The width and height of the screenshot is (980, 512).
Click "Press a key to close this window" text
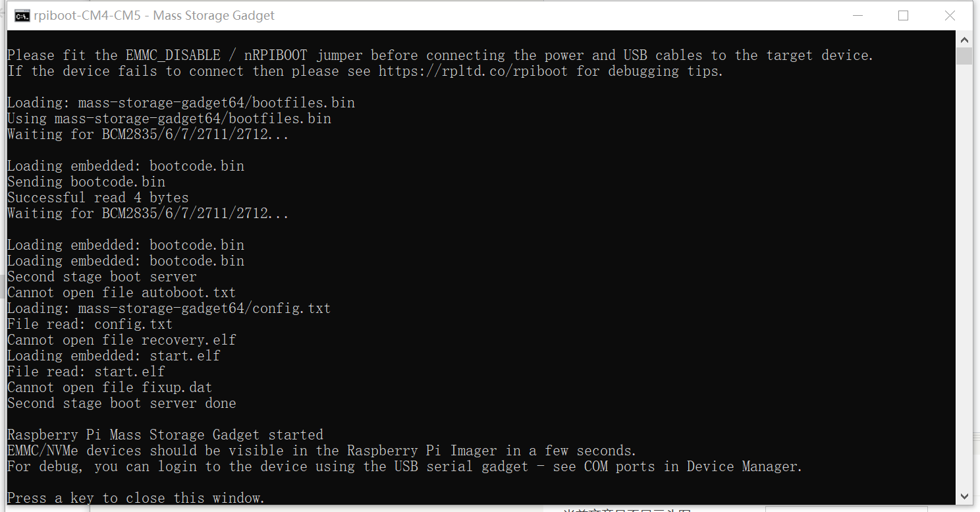click(x=136, y=498)
